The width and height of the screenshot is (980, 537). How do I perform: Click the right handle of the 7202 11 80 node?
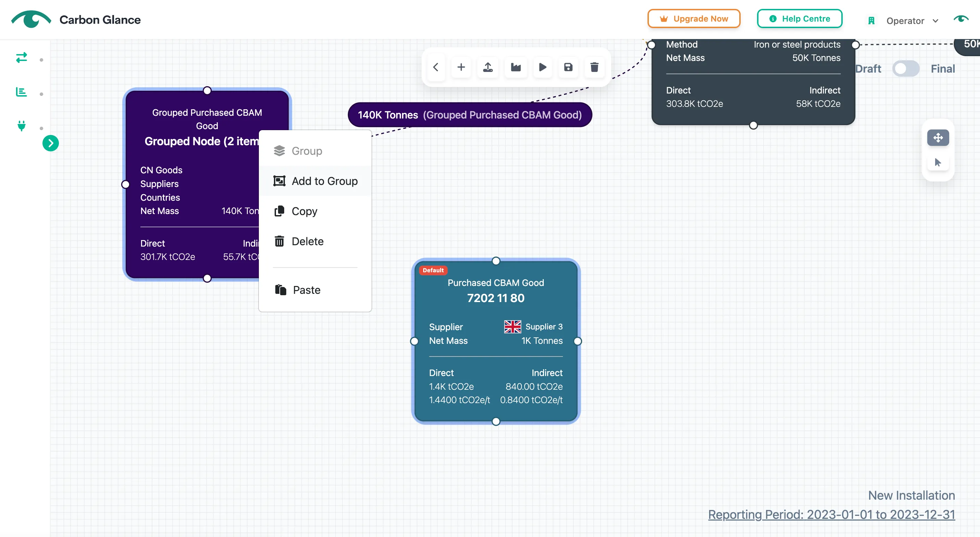tap(578, 341)
